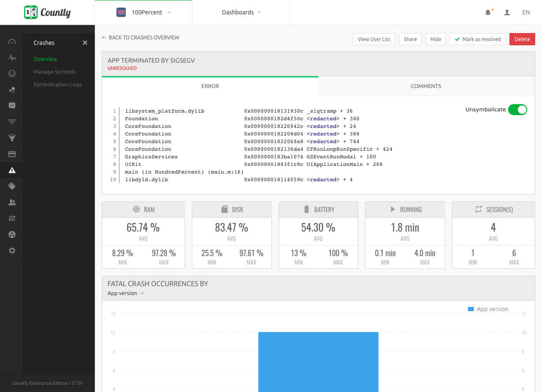Viewport: 542px width, 392px height.
Task: Click the APP TERMINATED BY SIGSEGV title
Action: (151, 61)
